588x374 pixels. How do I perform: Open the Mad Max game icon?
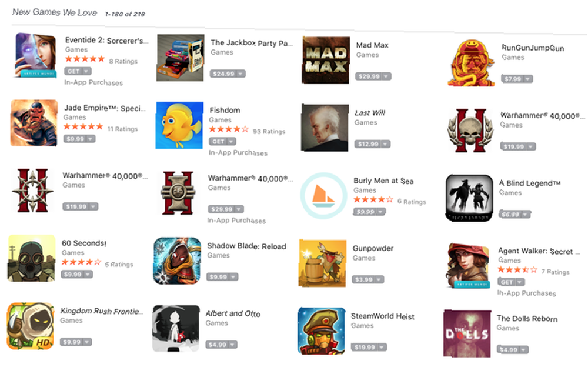click(326, 60)
